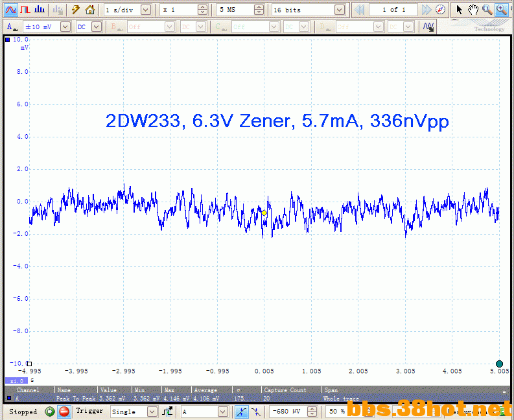Switch to Scope mode icon
This screenshot has height=420, width=514.
point(11,10)
